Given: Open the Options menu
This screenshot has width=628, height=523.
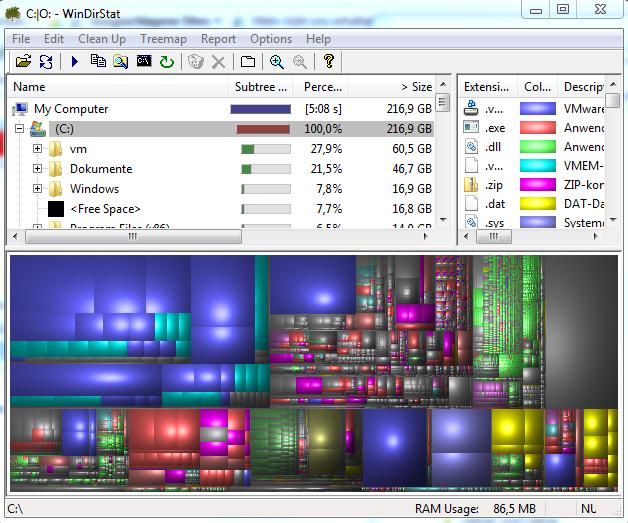Looking at the screenshot, I should (x=271, y=39).
